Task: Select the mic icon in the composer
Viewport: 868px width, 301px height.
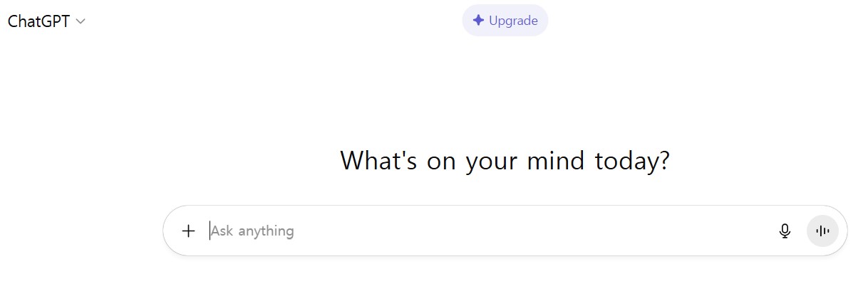Action: coord(785,231)
